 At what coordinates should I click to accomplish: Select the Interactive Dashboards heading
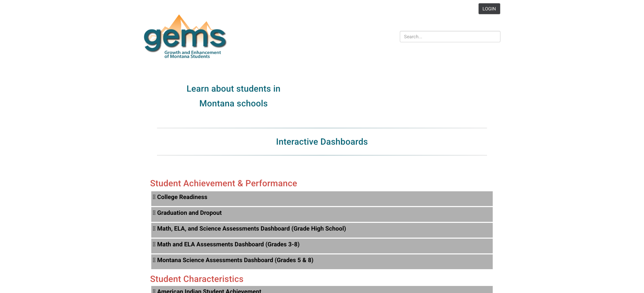[x=322, y=142]
